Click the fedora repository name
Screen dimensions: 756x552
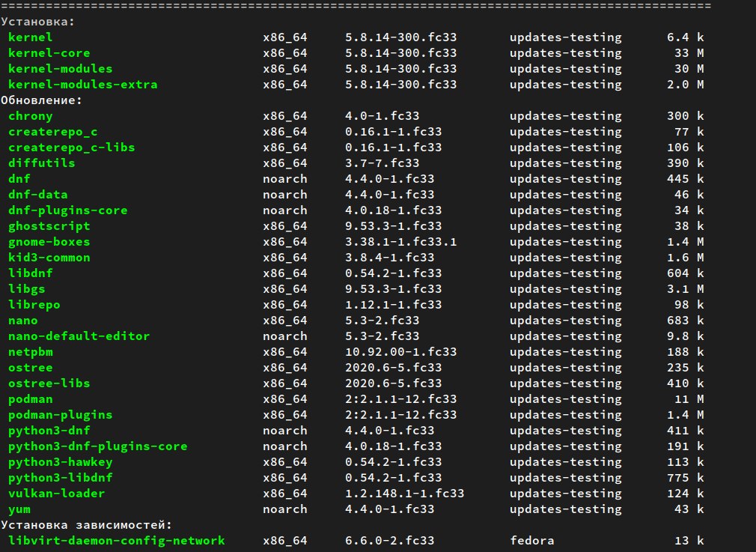click(x=532, y=541)
